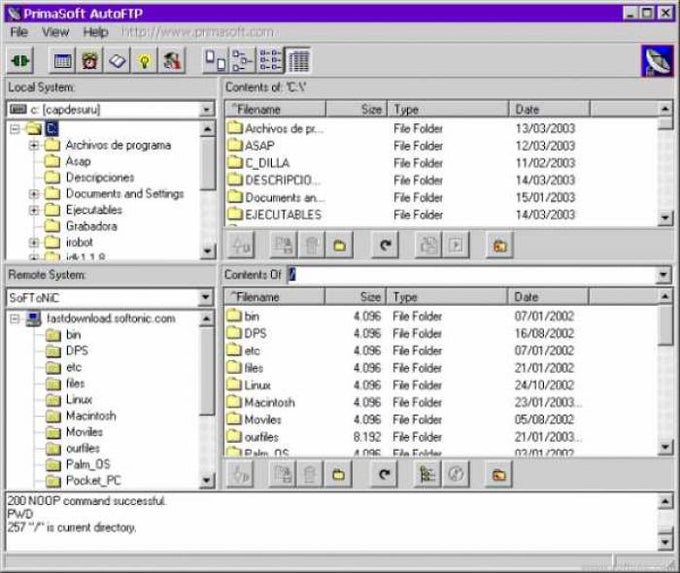Select C_DILLA folder in local file list
Viewport: 680px width, 573px height.
tap(267, 163)
